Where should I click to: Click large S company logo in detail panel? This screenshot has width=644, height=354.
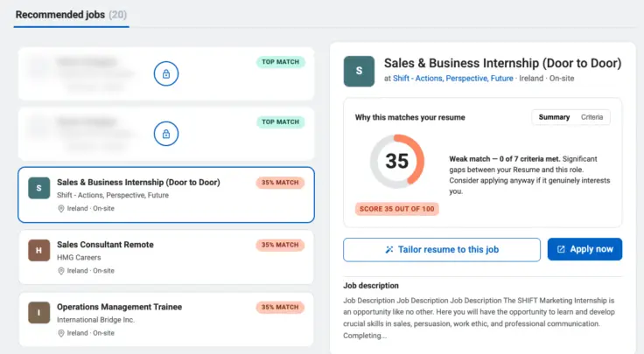click(x=359, y=71)
